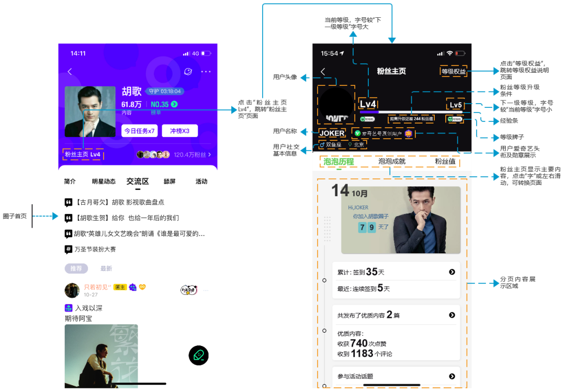The image size is (565, 392).
Task: Open the ... more options menu
Action: tap(205, 71)
